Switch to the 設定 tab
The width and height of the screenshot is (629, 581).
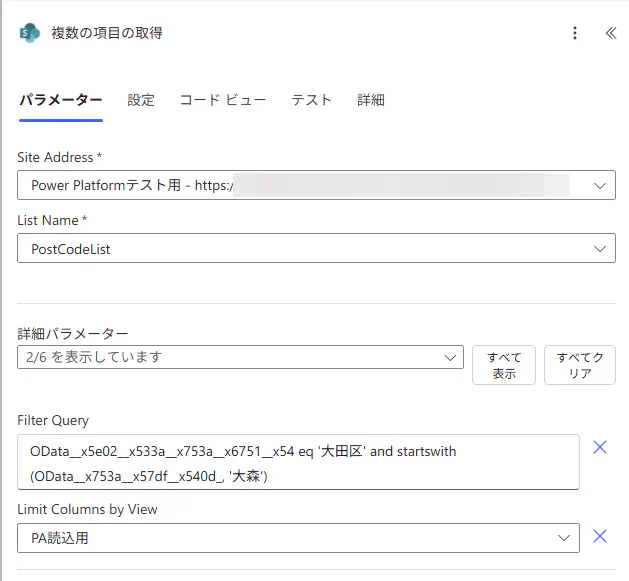click(x=141, y=100)
